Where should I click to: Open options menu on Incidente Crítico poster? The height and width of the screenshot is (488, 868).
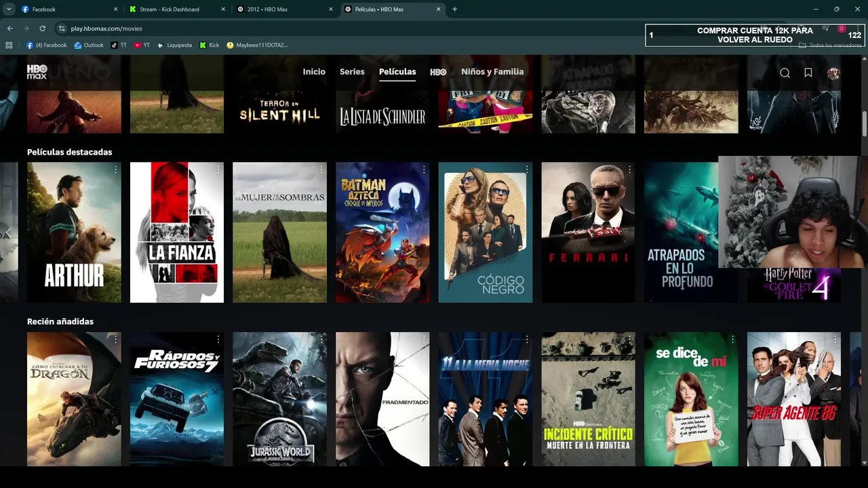[629, 339]
